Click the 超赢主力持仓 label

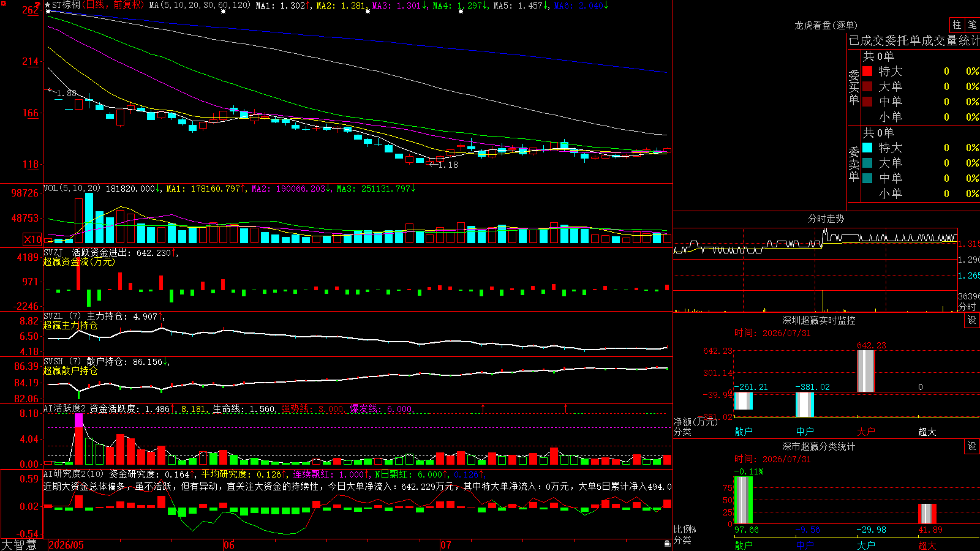click(70, 325)
